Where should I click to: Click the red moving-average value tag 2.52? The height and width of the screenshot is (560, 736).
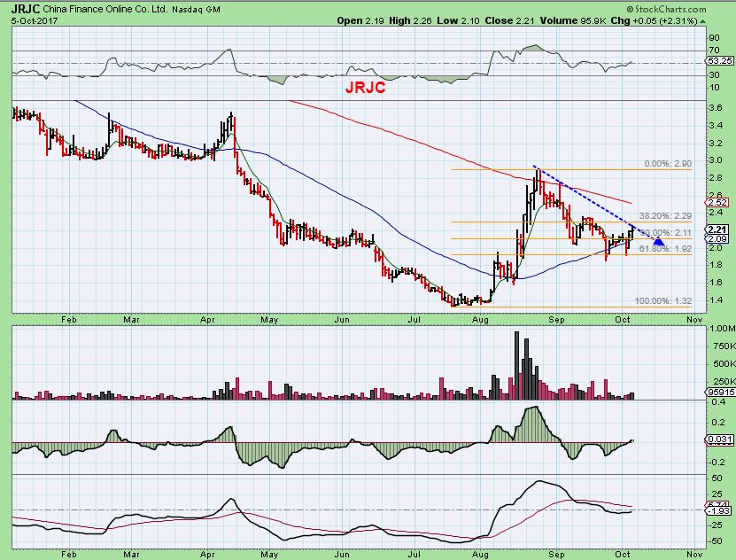point(718,203)
